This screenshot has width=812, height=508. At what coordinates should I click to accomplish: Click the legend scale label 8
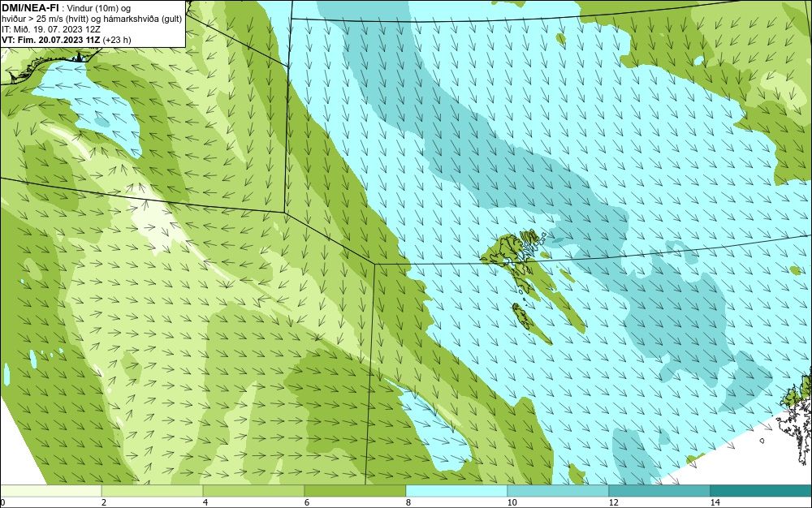pos(408,502)
